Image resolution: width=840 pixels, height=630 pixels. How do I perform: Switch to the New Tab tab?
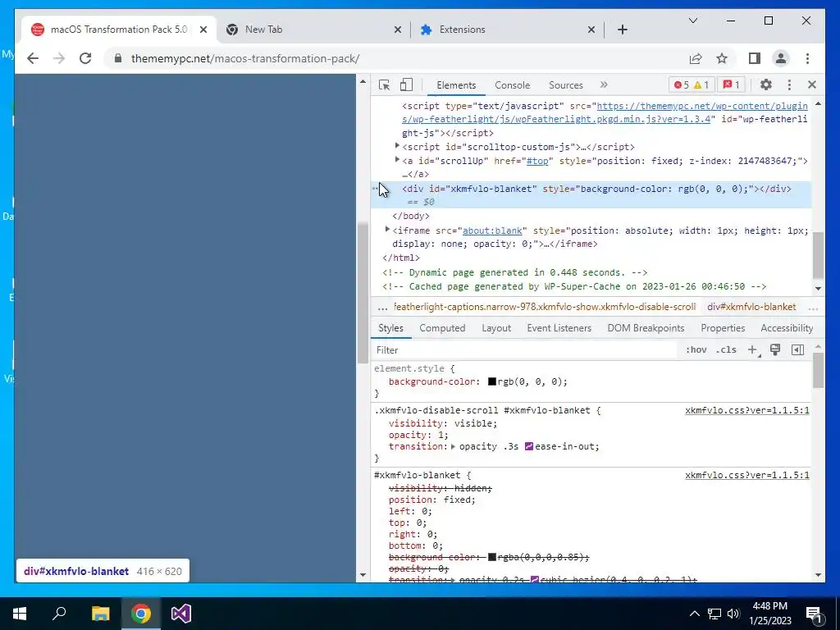[x=313, y=30]
